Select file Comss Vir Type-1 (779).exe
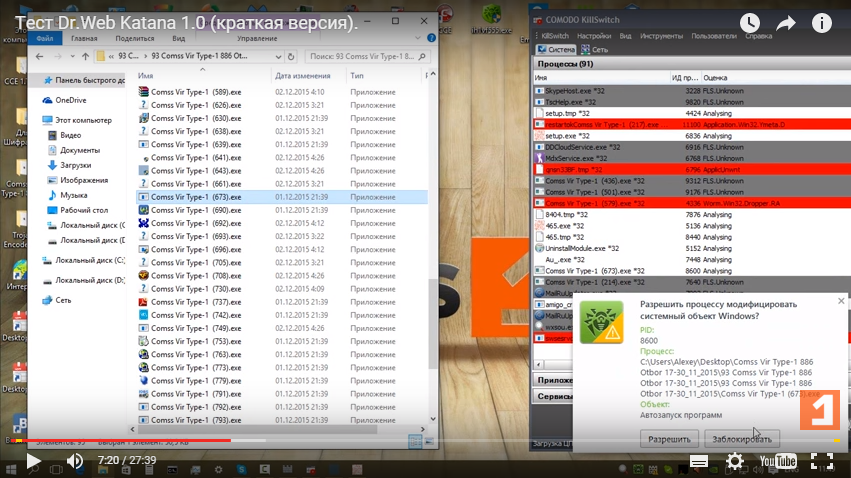851x478 pixels. (196, 381)
